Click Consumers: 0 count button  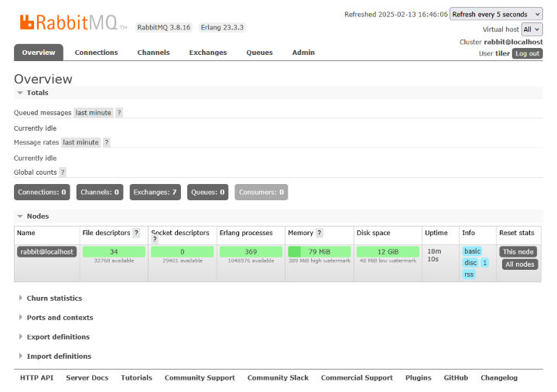coord(261,192)
